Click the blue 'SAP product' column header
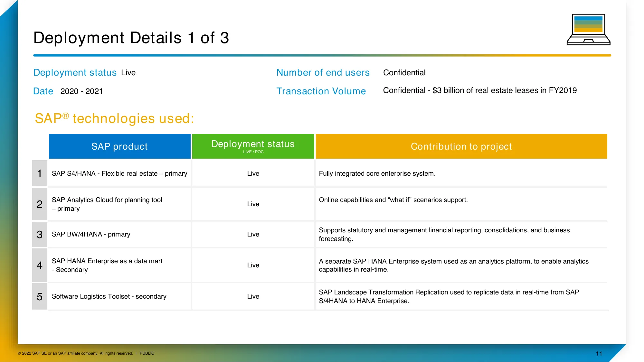Viewport: 644px width, 362px height. 119,146
